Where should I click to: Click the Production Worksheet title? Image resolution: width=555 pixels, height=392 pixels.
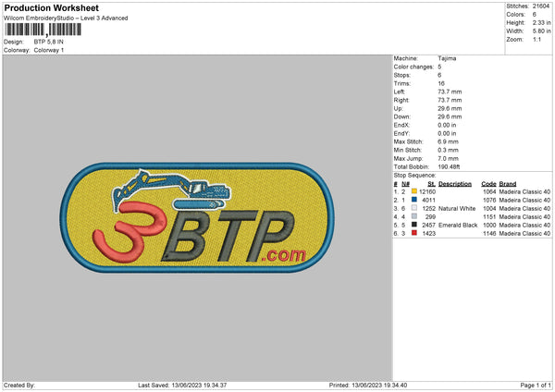pyautogui.click(x=51, y=7)
